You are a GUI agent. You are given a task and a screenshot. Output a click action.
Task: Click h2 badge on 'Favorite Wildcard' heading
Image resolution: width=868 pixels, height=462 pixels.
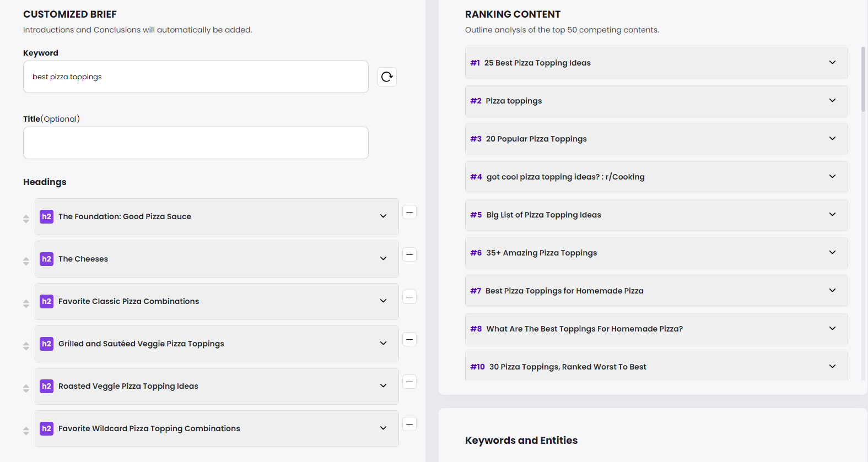pos(47,428)
